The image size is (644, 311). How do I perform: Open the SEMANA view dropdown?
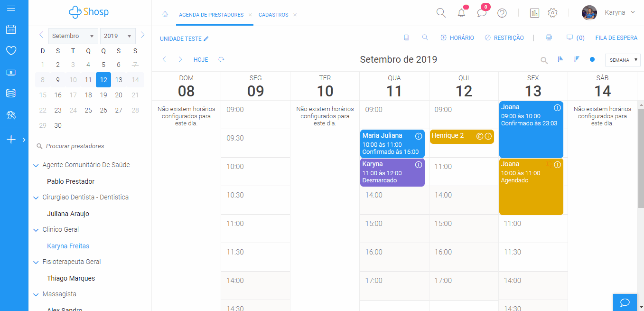point(622,60)
